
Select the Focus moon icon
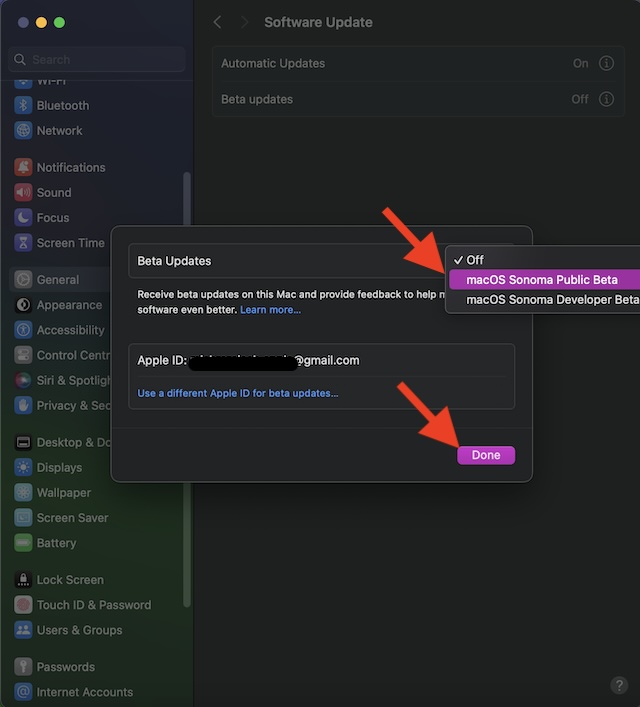(23, 217)
